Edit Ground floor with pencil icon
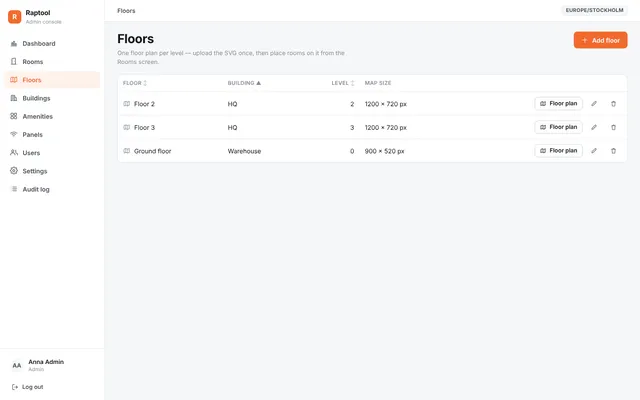This screenshot has width=640, height=400. tap(594, 151)
